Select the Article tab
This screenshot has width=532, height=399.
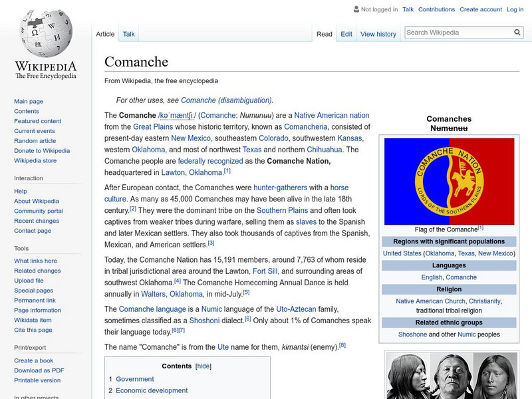(x=105, y=34)
